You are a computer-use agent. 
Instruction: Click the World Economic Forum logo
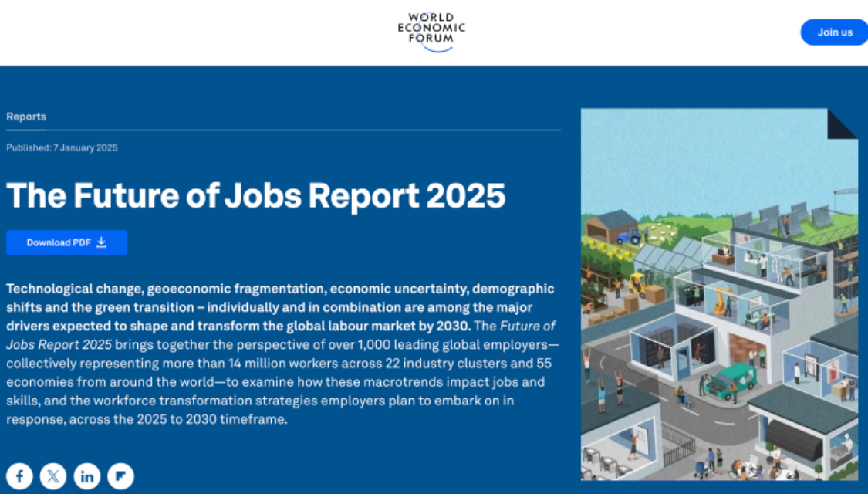pos(432,32)
